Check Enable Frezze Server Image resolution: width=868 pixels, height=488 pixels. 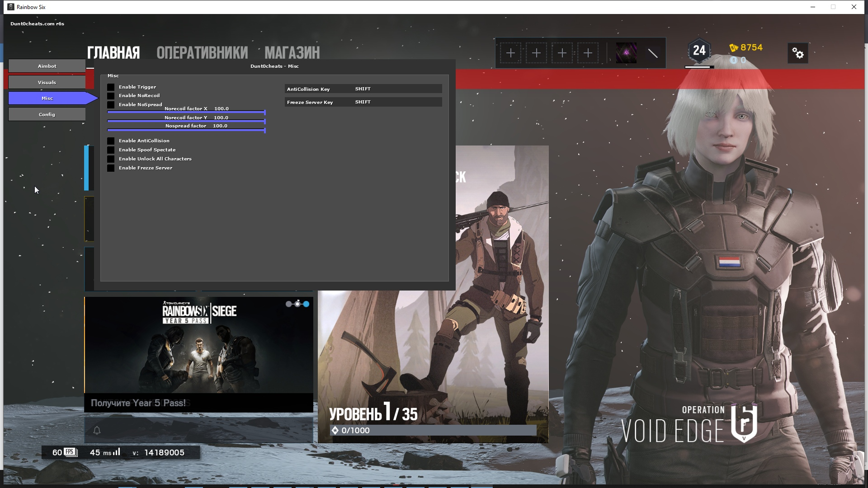click(x=111, y=168)
